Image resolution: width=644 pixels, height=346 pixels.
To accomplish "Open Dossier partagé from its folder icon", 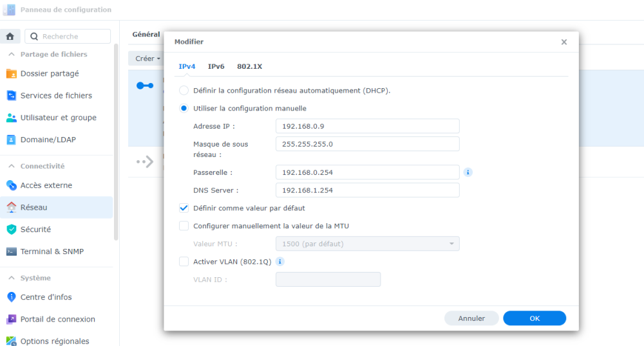I will 12,74.
